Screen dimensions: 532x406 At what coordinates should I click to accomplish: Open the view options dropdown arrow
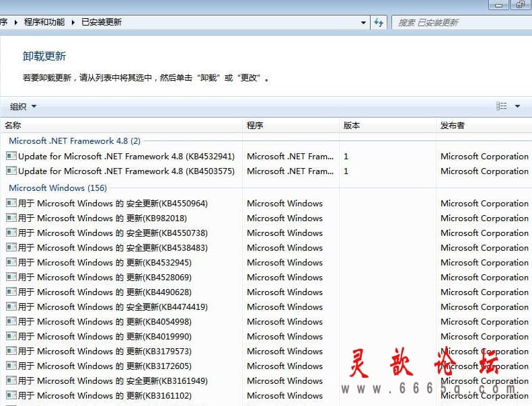point(517,106)
